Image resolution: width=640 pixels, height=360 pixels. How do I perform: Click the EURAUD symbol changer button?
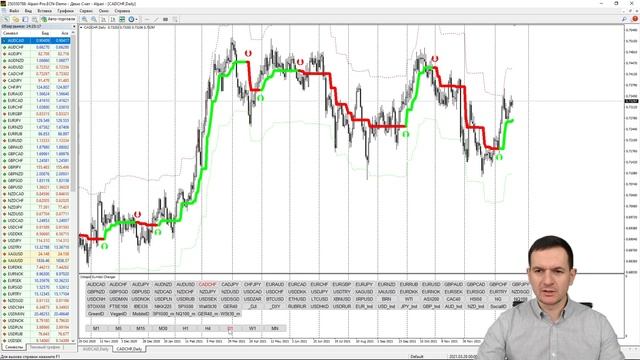coord(274,284)
